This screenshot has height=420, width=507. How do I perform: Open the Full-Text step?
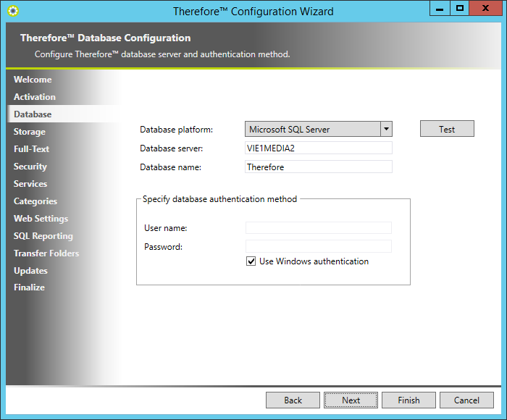[31, 149]
